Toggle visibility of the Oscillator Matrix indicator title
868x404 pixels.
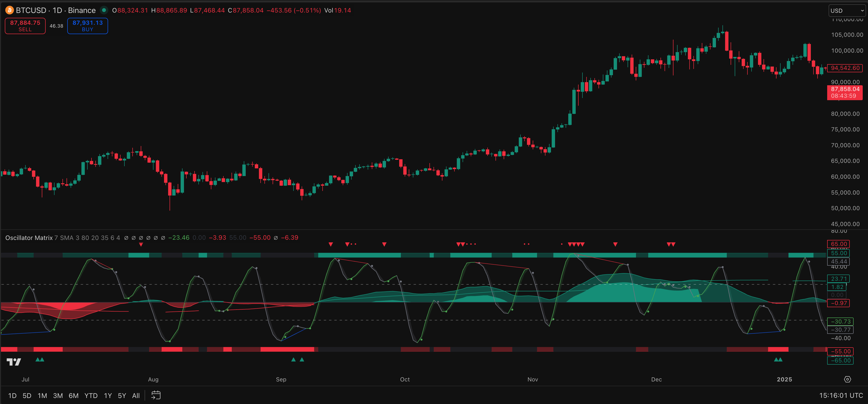pyautogui.click(x=29, y=238)
